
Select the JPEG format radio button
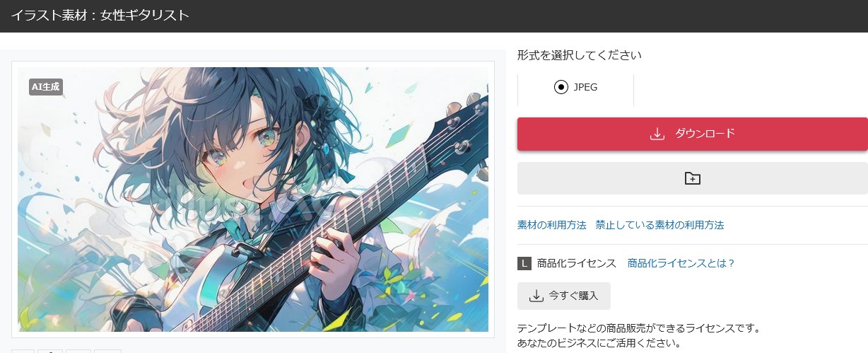point(561,87)
